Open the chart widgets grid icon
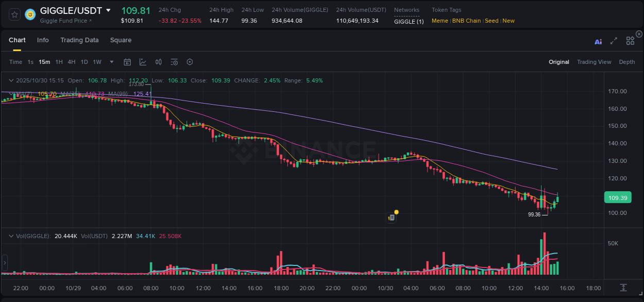644x302 pixels. pos(630,41)
